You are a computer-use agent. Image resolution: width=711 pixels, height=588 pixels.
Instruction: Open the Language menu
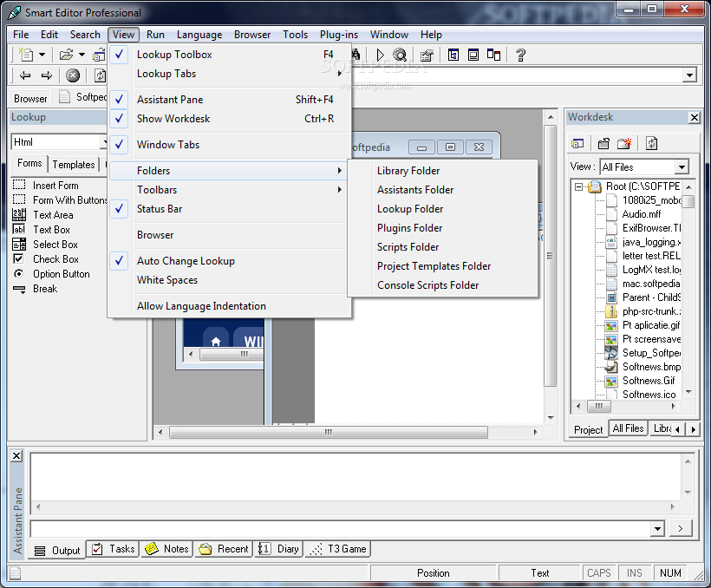199,35
